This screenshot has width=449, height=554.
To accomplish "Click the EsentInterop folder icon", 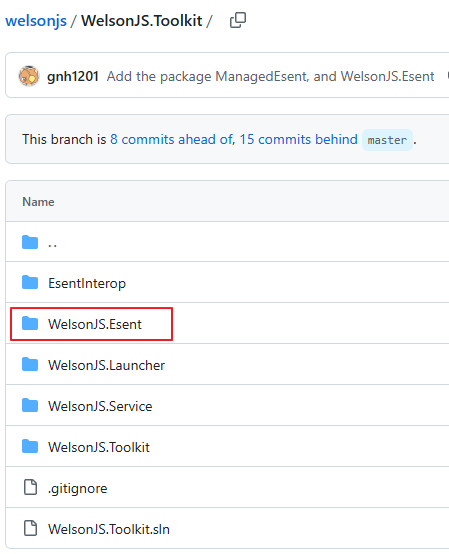I will point(30,283).
